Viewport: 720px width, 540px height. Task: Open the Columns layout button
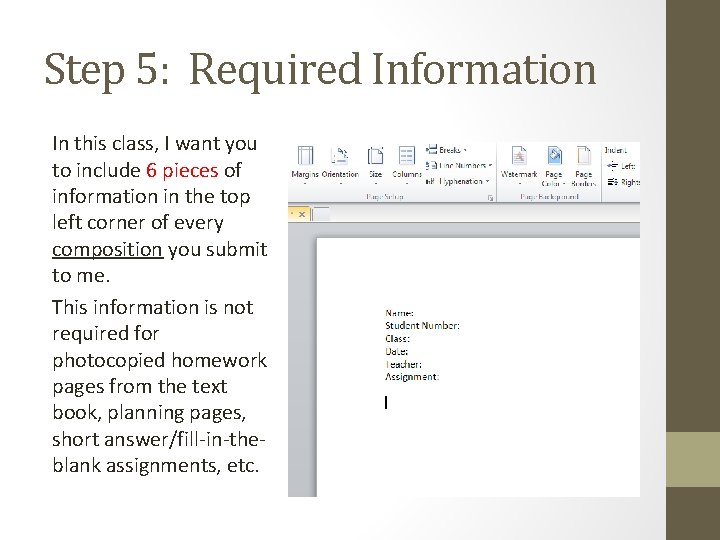coord(407,165)
